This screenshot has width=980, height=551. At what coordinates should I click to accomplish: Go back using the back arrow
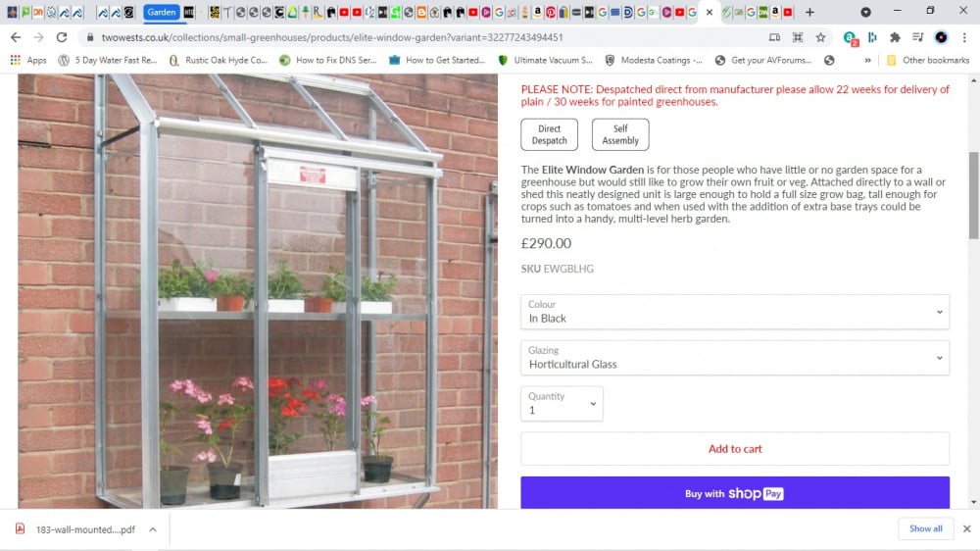pyautogui.click(x=16, y=37)
